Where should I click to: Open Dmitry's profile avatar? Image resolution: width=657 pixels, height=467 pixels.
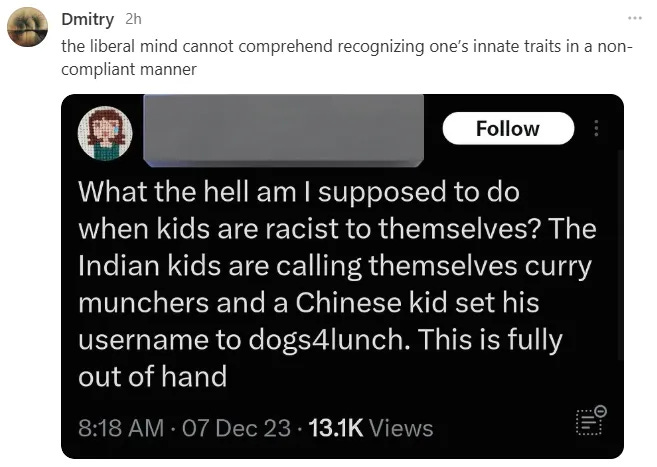(x=27, y=26)
